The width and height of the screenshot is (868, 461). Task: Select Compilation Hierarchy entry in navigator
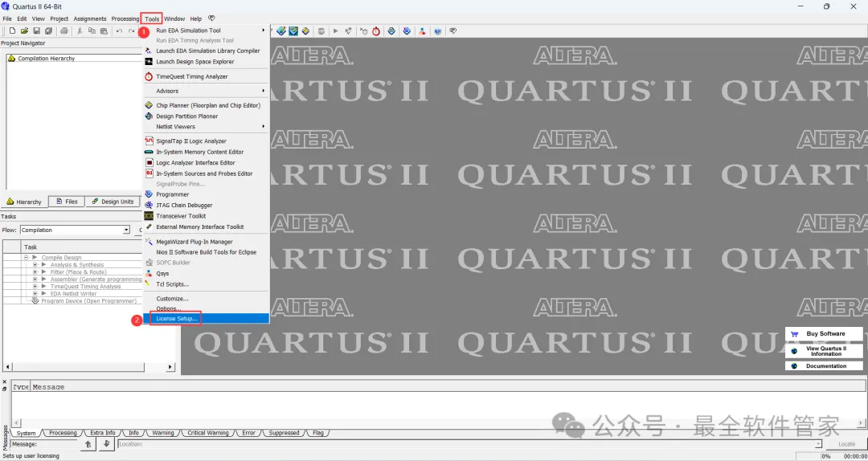point(46,58)
